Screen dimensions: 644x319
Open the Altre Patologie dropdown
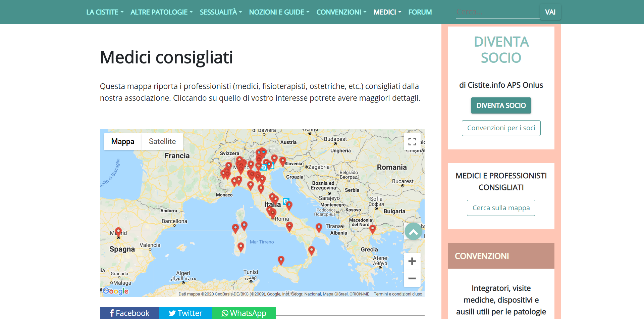click(161, 12)
